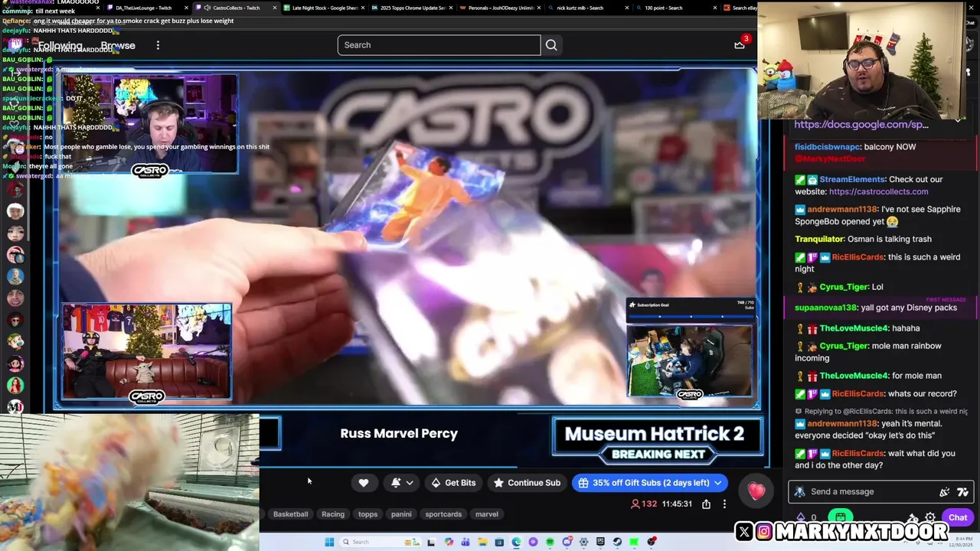Select the sportcards tag
980x551 pixels.
click(x=443, y=514)
